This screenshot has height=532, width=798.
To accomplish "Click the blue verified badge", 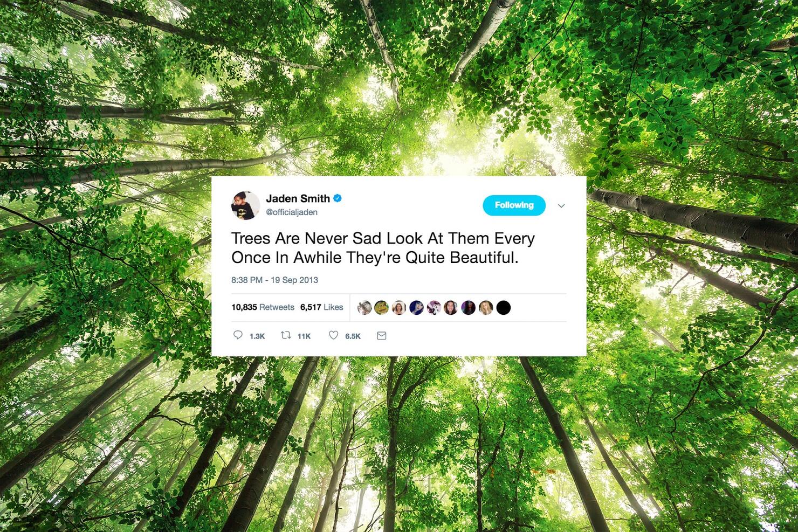I will click(x=338, y=198).
